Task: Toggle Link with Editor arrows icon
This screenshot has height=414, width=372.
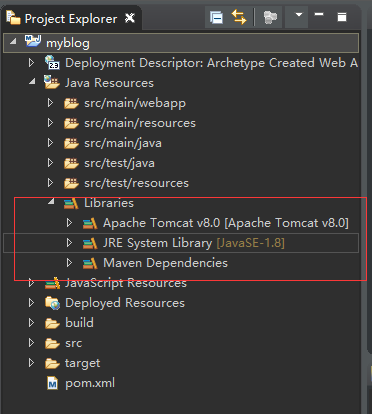Action: point(239,17)
